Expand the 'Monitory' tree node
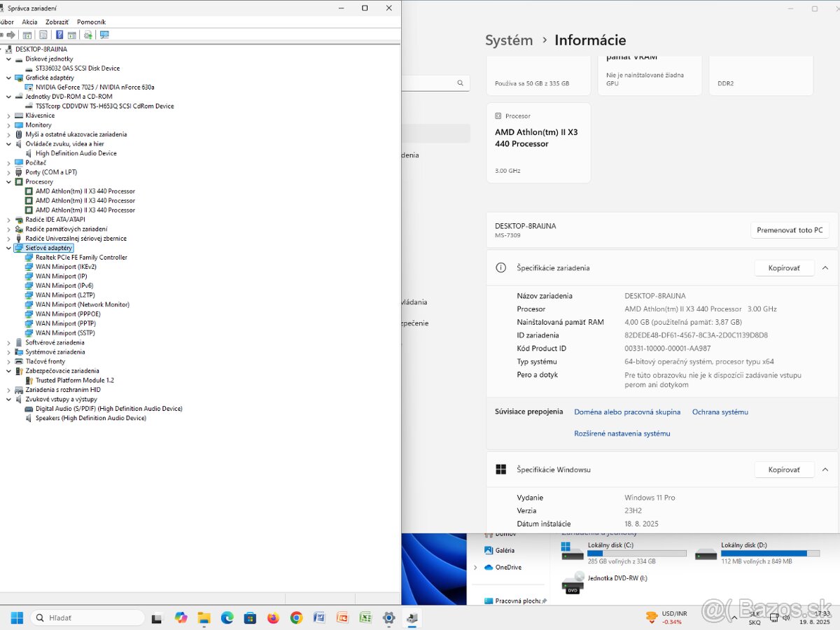Screen dimensions: 840x630 click(8, 125)
